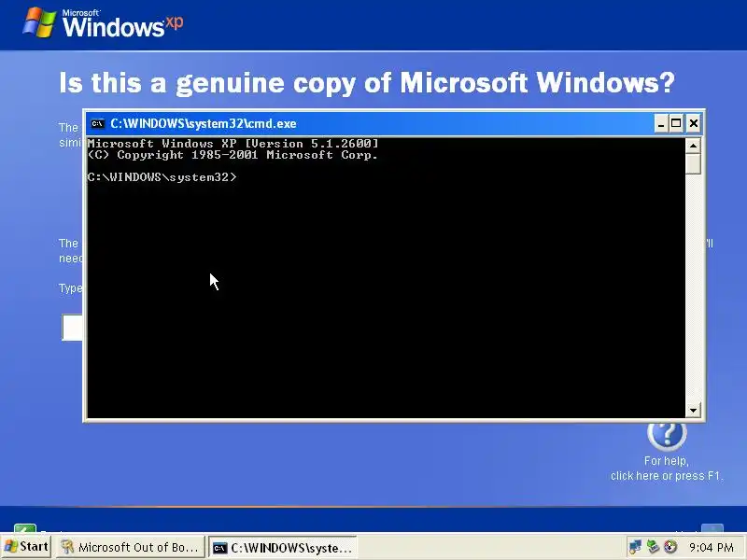Click the 'For help, click here or press F1' text
Viewport: 747px width, 560px height.
[x=667, y=469]
